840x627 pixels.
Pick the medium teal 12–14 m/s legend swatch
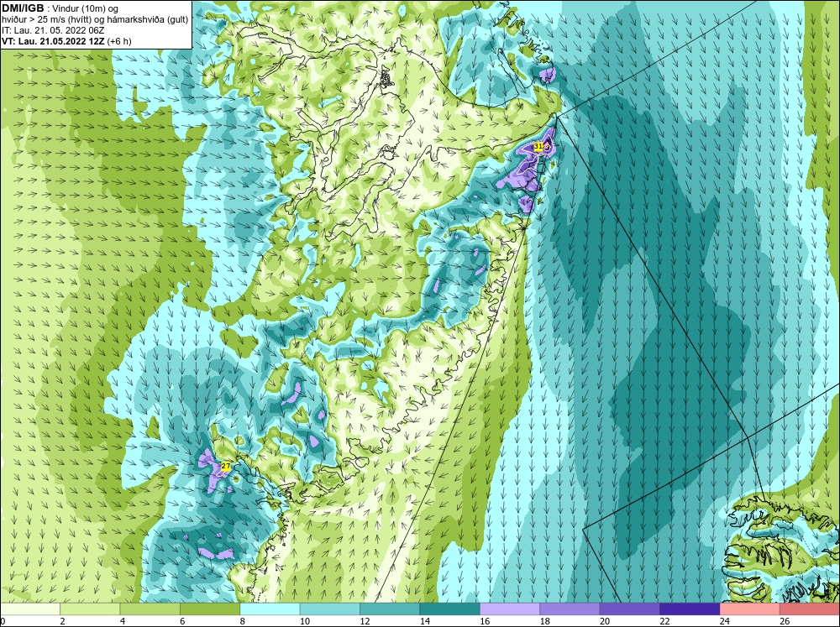390,609
